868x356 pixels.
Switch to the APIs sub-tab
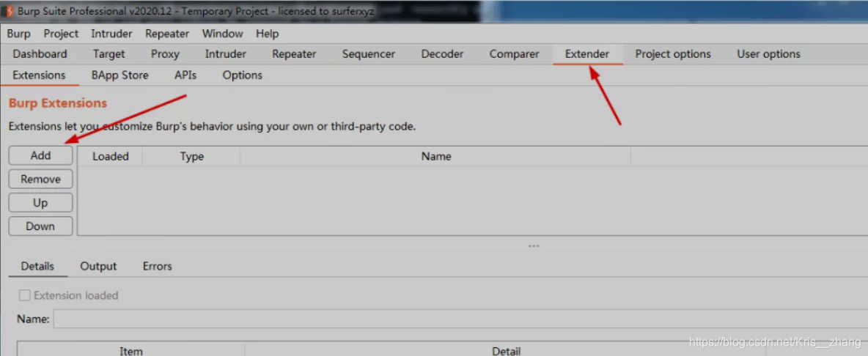pos(185,75)
